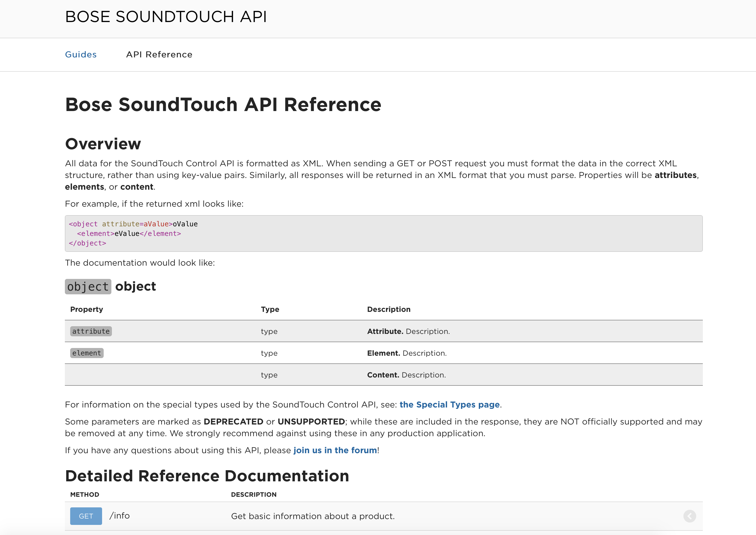
Task: Click the Description column header in object table
Action: (389, 309)
